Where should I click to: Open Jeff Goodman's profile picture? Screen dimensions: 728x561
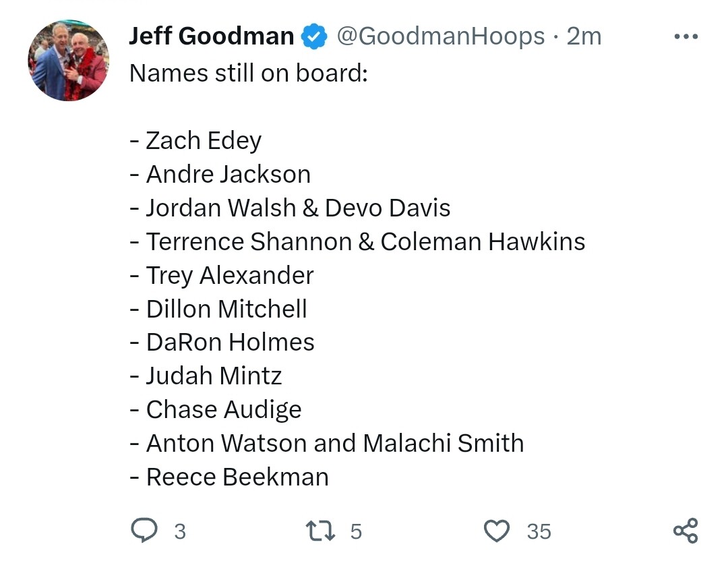[68, 61]
